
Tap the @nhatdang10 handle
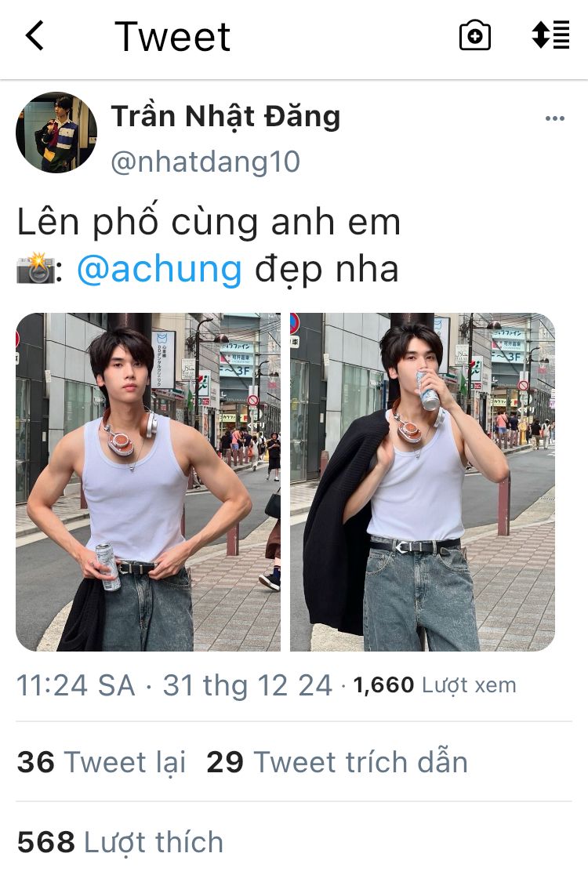[x=205, y=162]
